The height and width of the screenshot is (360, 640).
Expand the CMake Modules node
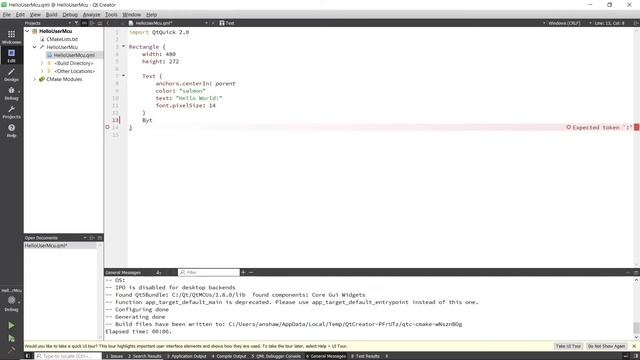[35, 79]
